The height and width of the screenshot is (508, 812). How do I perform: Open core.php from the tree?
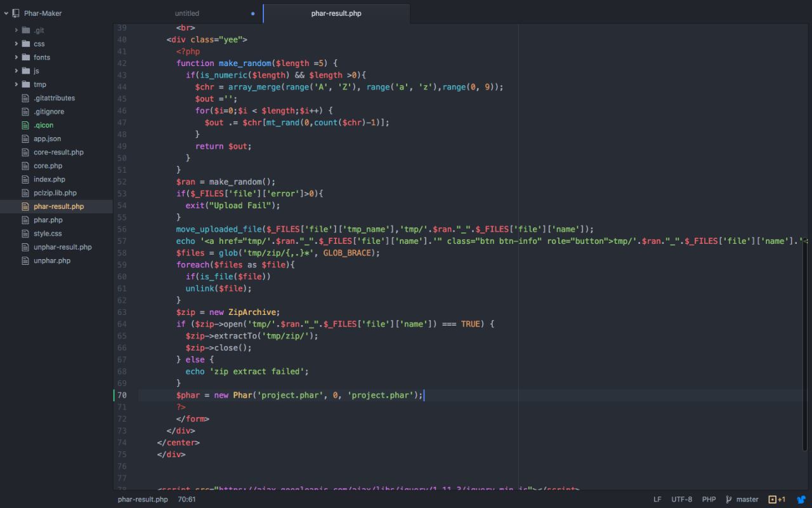(x=48, y=166)
